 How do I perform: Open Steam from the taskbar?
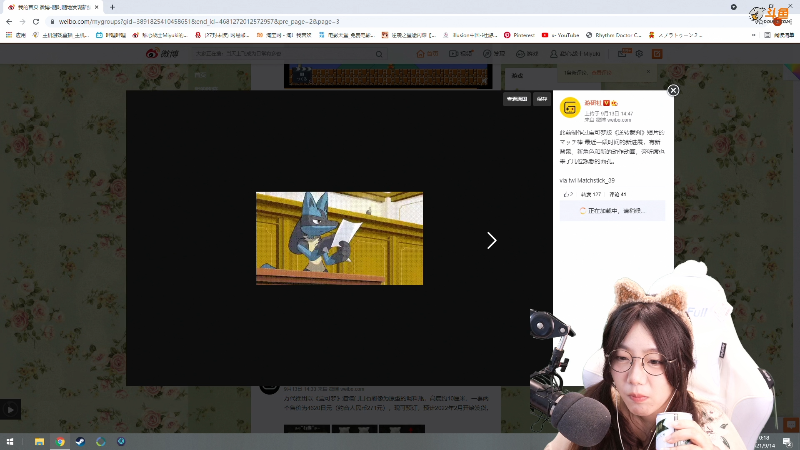[80, 441]
